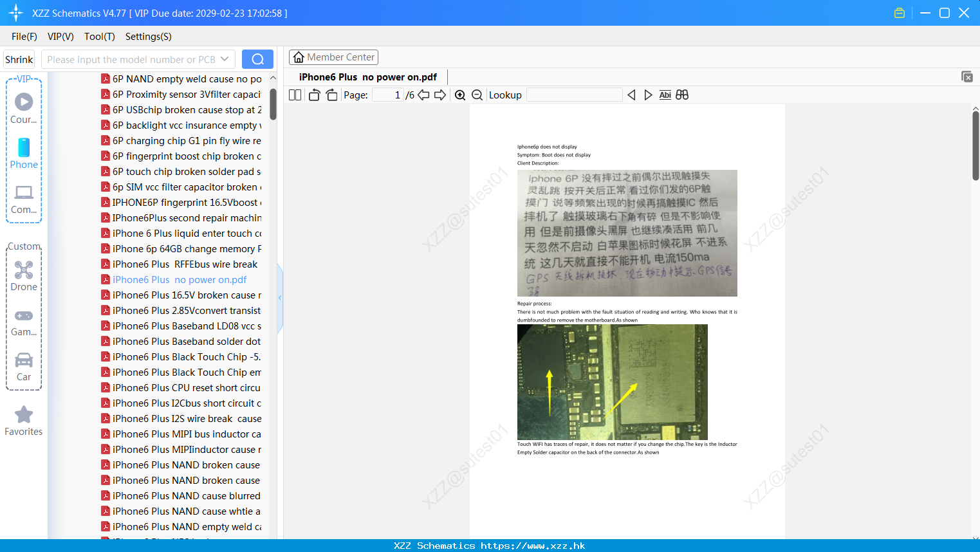Zoom in on the PDF

pyautogui.click(x=460, y=95)
